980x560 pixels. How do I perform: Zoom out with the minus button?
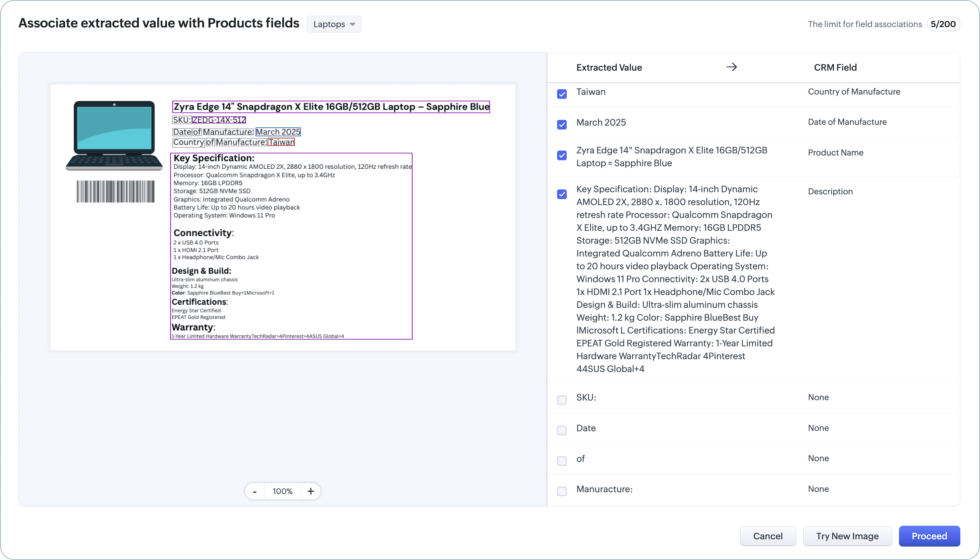[255, 491]
